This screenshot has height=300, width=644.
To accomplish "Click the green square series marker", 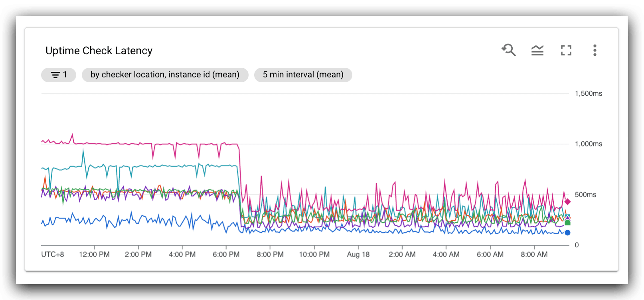I will 567,223.
